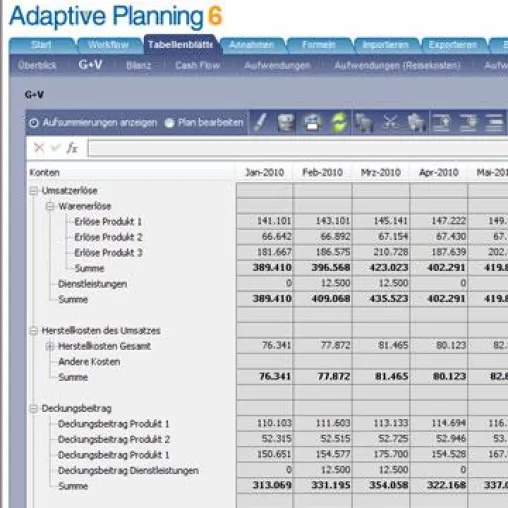This screenshot has height=508, width=508.
Task: Collapse the Warenerlöse tree node
Action: pos(50,206)
